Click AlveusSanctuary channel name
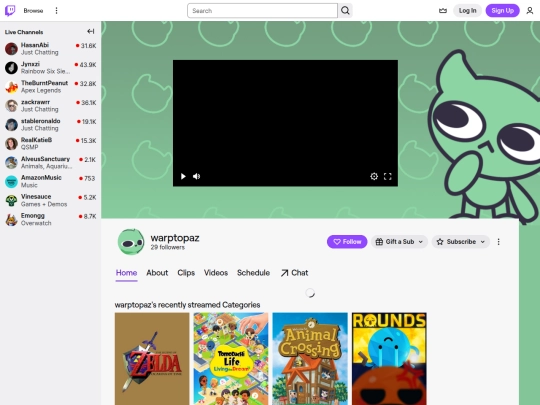This screenshot has height=405, width=540. click(x=45, y=159)
